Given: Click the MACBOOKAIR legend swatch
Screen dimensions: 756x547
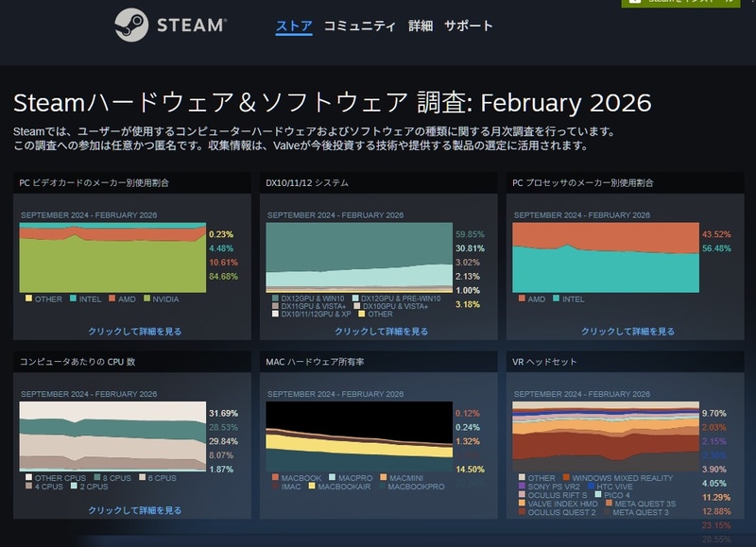Looking at the screenshot, I should tap(312, 486).
